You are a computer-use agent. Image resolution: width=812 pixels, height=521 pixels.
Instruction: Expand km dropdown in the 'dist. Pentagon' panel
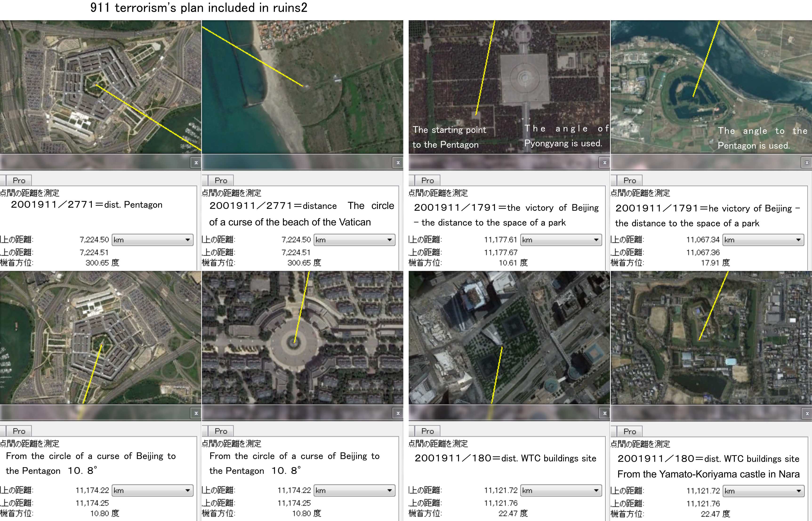(x=152, y=240)
